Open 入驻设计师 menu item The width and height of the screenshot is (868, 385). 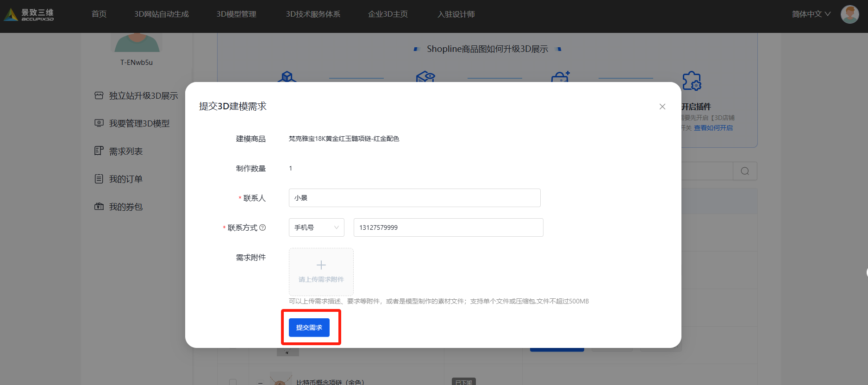point(456,14)
